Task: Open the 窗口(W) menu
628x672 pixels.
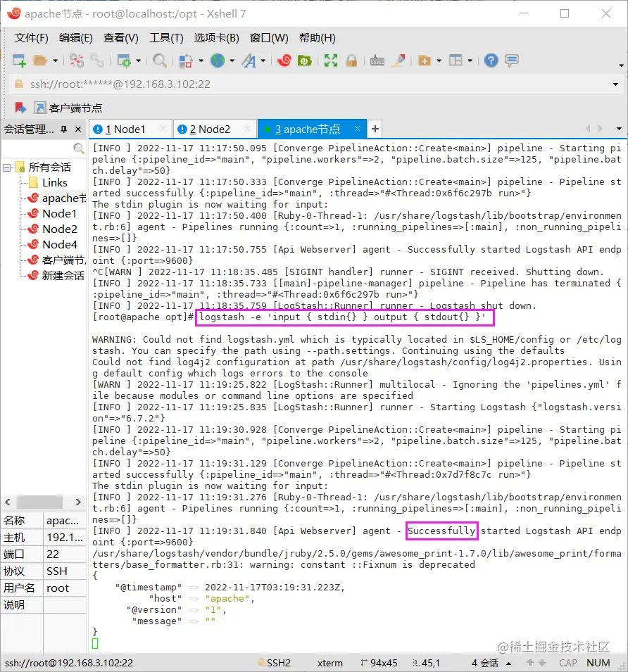Action: 269,38
